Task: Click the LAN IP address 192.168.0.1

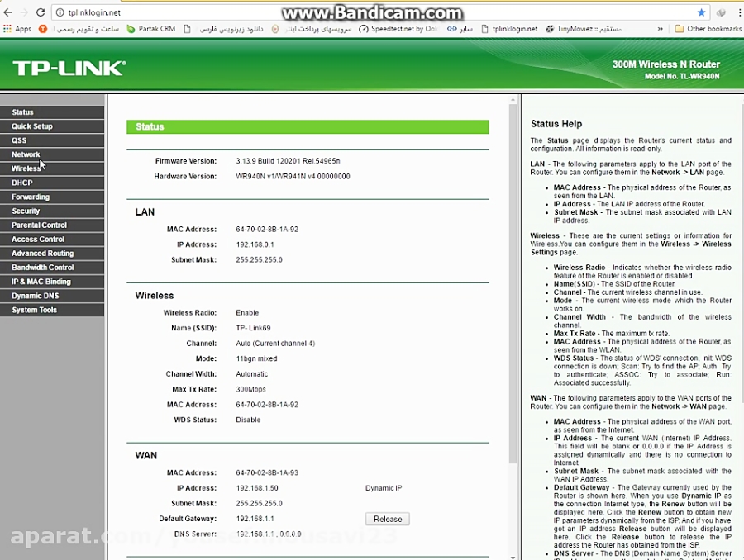Action: click(255, 244)
